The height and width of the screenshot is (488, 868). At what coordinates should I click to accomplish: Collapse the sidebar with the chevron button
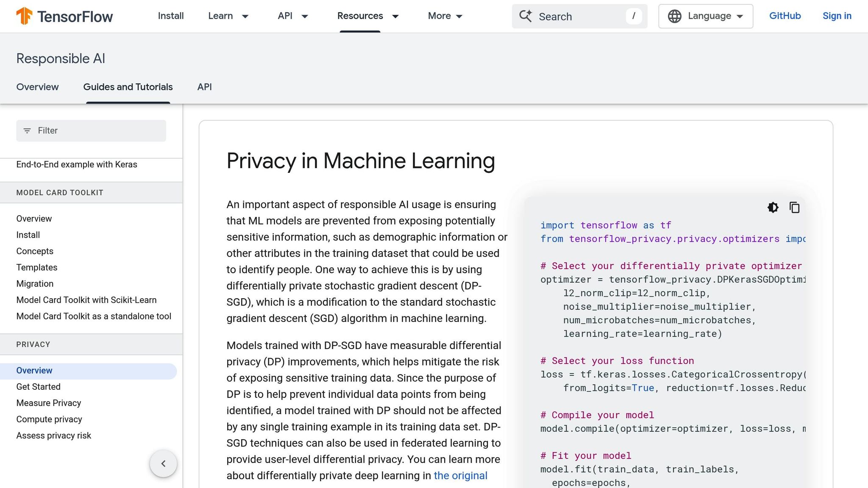163,463
